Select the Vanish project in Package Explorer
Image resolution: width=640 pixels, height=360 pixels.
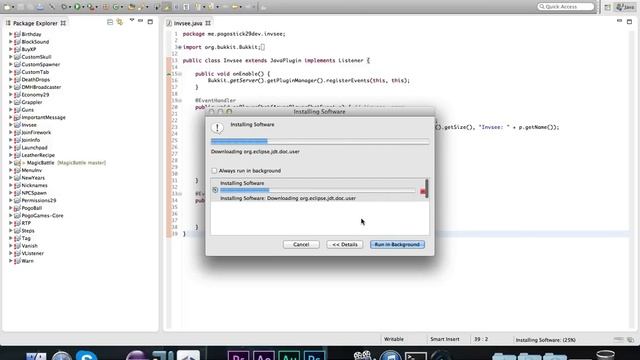coord(29,246)
